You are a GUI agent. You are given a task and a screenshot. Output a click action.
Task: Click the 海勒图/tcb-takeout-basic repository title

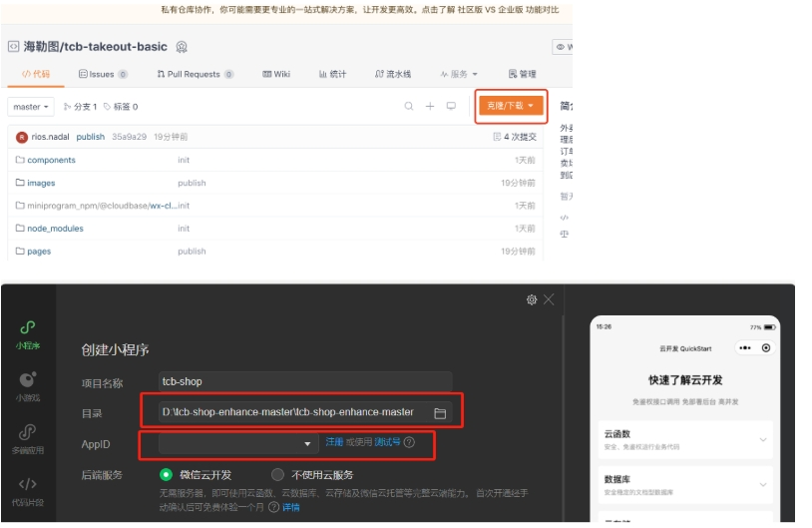(96, 47)
